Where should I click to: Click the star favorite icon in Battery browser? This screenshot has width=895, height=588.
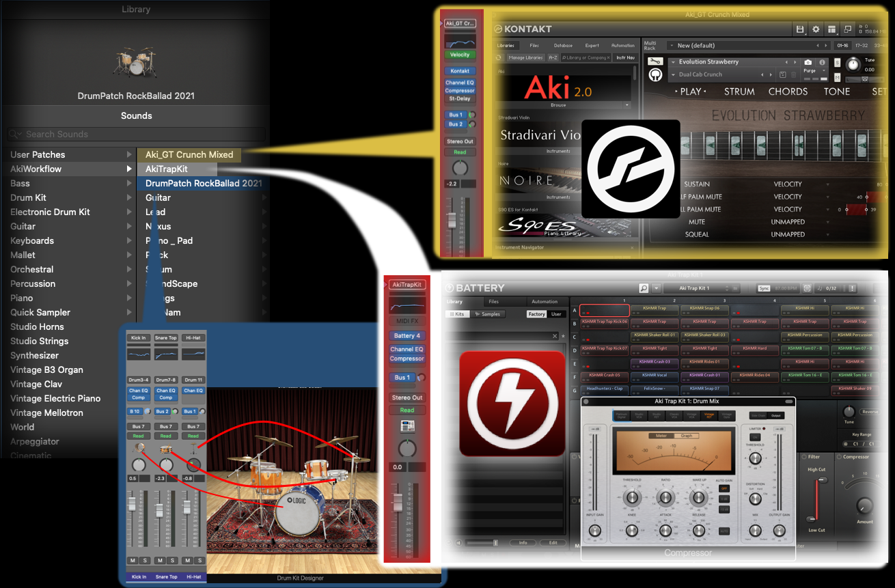point(564,336)
